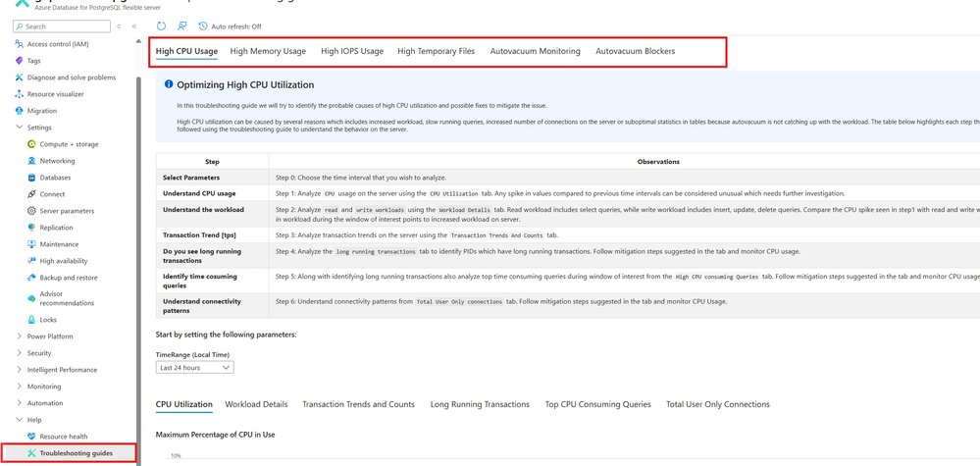Click into the sidebar Search field

click(61, 26)
